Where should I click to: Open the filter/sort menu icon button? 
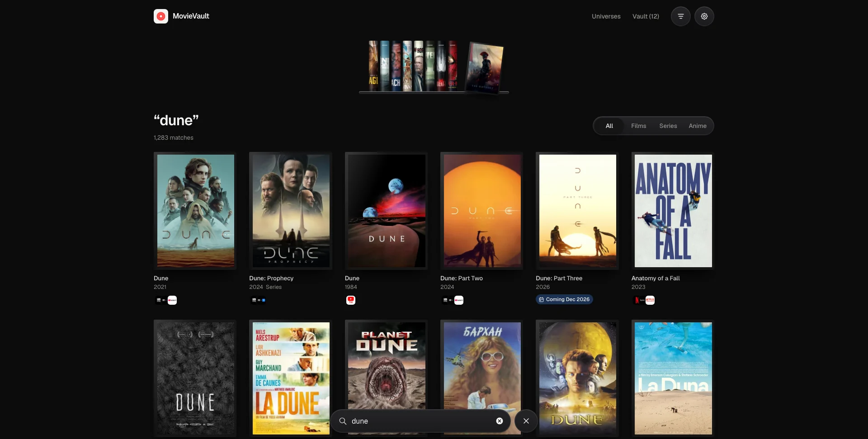pos(680,16)
